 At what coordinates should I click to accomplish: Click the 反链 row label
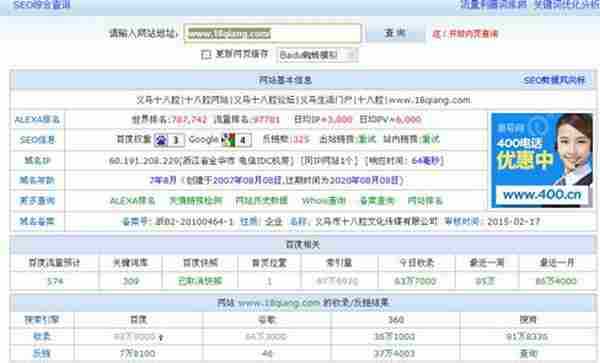click(42, 353)
